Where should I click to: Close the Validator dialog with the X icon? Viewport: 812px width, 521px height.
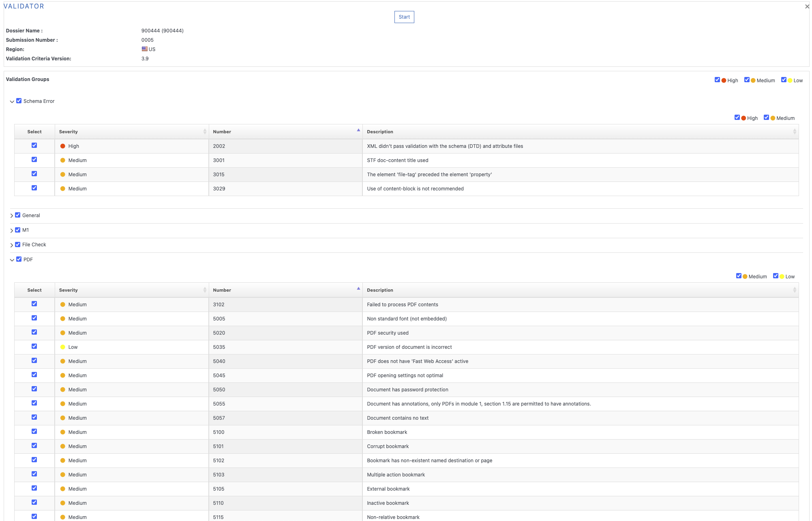pos(807,6)
